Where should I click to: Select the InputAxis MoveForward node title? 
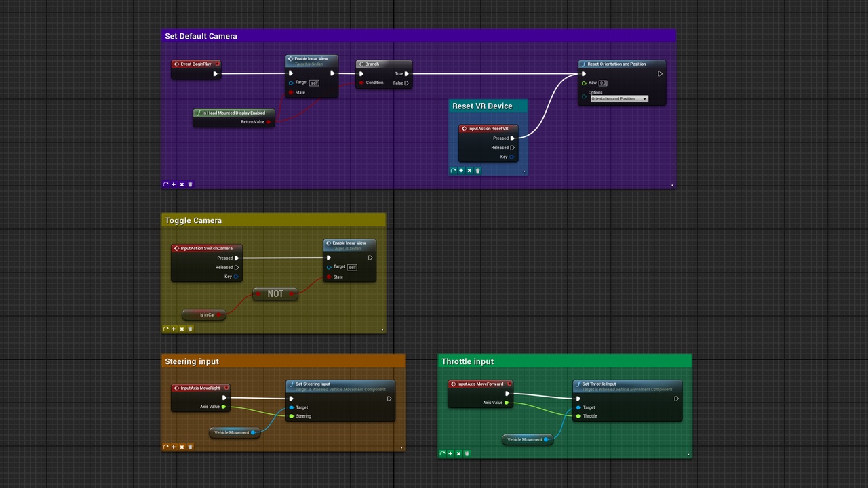tap(480, 384)
